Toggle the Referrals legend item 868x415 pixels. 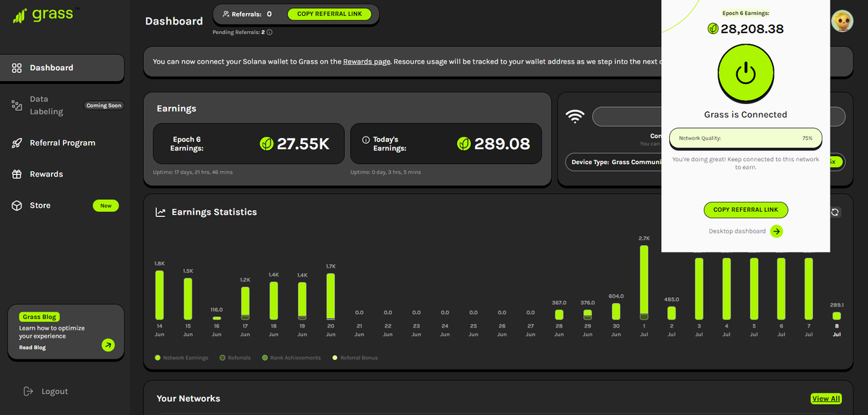coord(234,358)
